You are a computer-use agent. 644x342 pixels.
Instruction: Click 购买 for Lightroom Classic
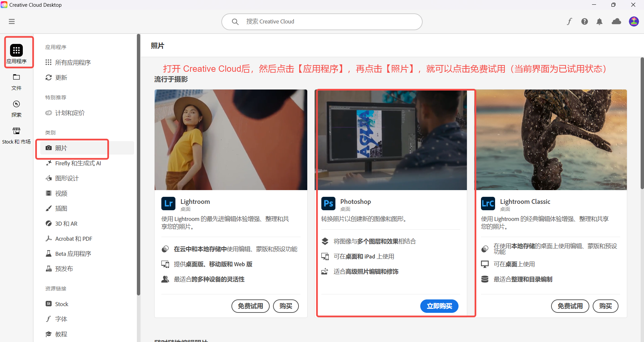(605, 306)
